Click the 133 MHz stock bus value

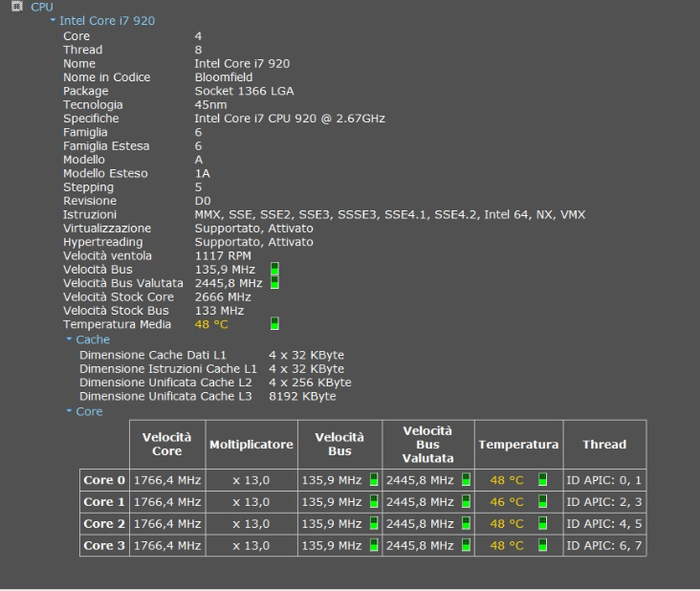pos(219,311)
